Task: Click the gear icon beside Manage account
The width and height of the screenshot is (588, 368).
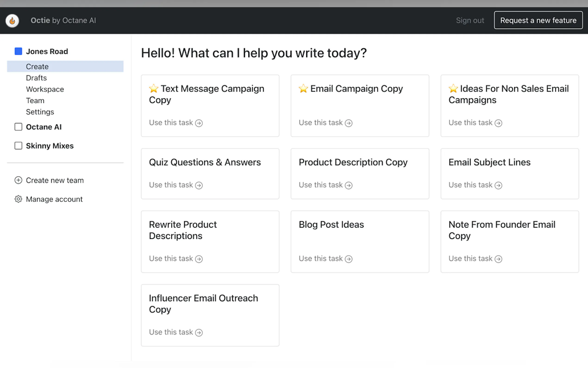Action: click(x=18, y=199)
